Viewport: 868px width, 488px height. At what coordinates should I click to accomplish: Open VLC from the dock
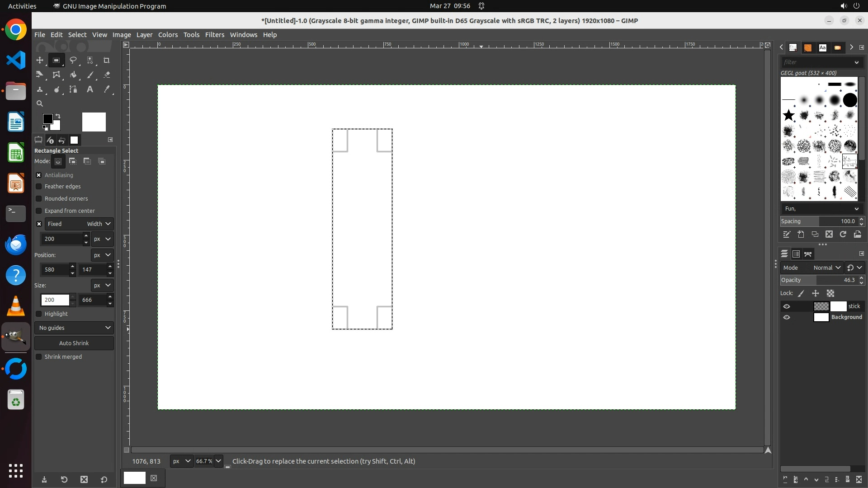click(x=16, y=306)
